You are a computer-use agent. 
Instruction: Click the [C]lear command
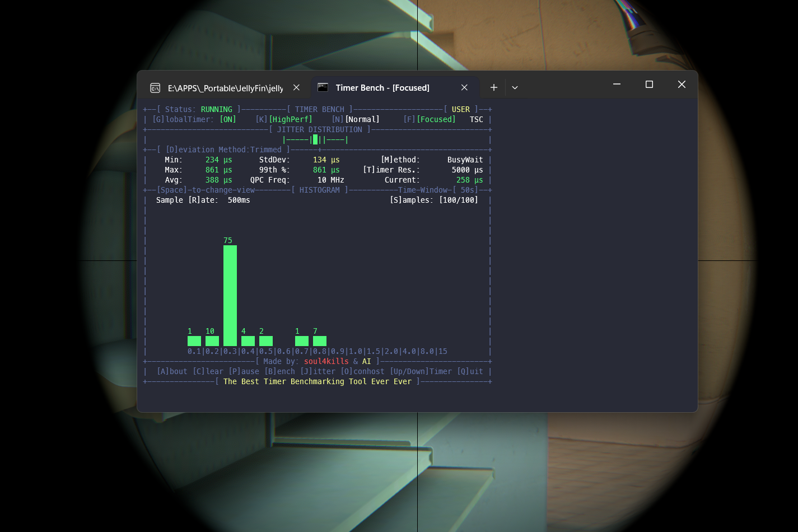(208, 371)
